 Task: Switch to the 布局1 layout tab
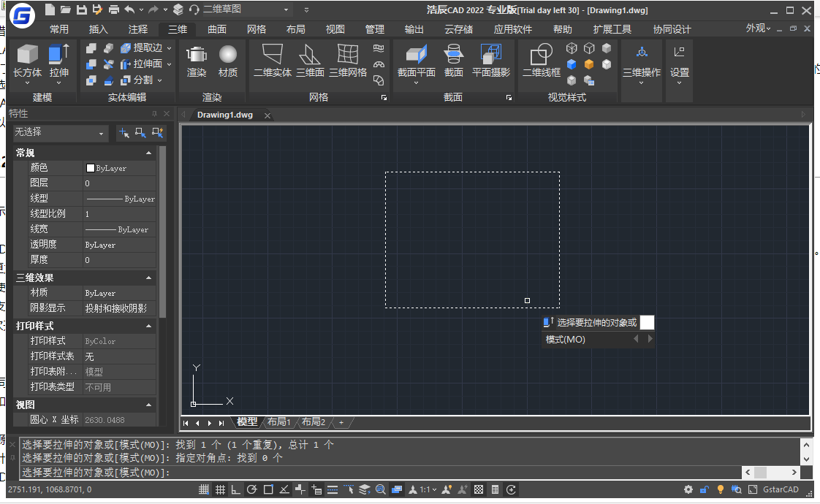(x=278, y=421)
